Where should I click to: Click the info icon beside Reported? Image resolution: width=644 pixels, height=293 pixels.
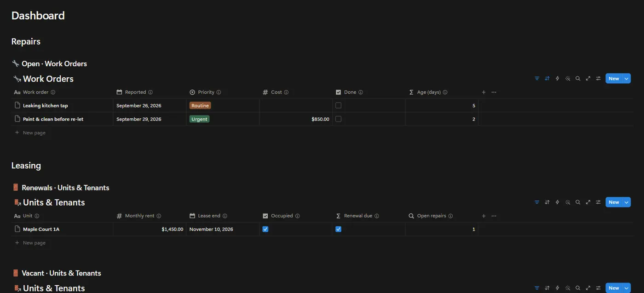pyautogui.click(x=150, y=92)
